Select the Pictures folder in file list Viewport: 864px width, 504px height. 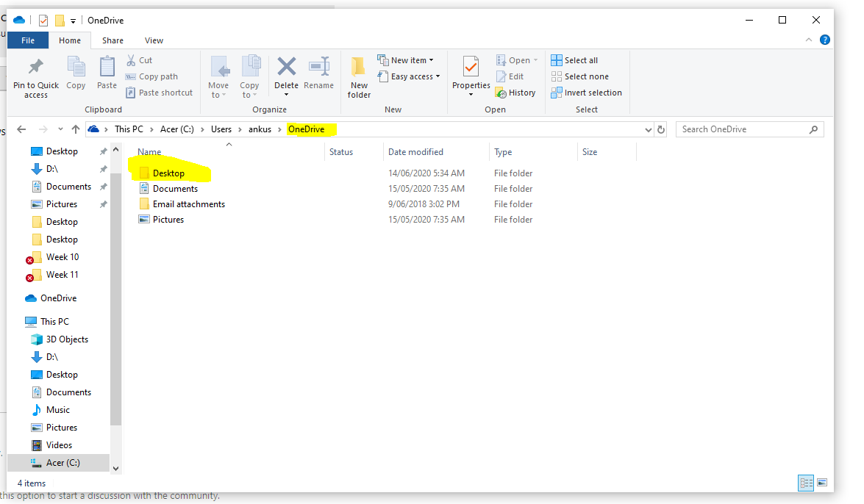point(168,219)
